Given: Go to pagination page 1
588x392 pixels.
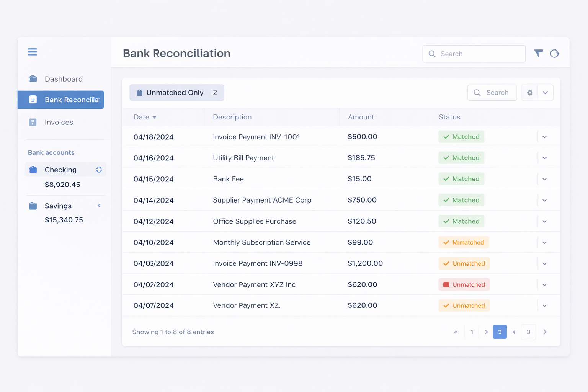Looking at the screenshot, I should pos(472,332).
